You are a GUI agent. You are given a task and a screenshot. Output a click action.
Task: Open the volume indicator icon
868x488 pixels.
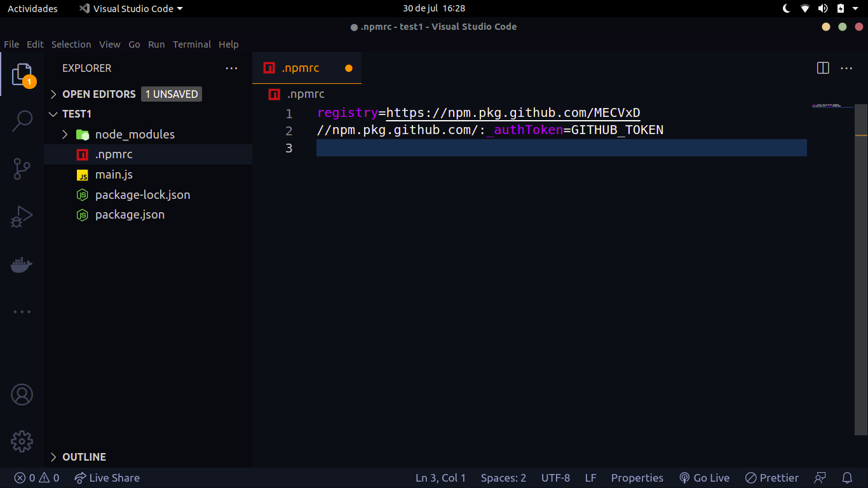pyautogui.click(x=823, y=8)
